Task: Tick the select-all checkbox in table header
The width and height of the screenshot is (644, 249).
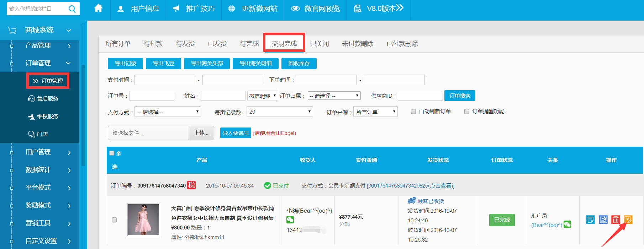Action: click(112, 153)
